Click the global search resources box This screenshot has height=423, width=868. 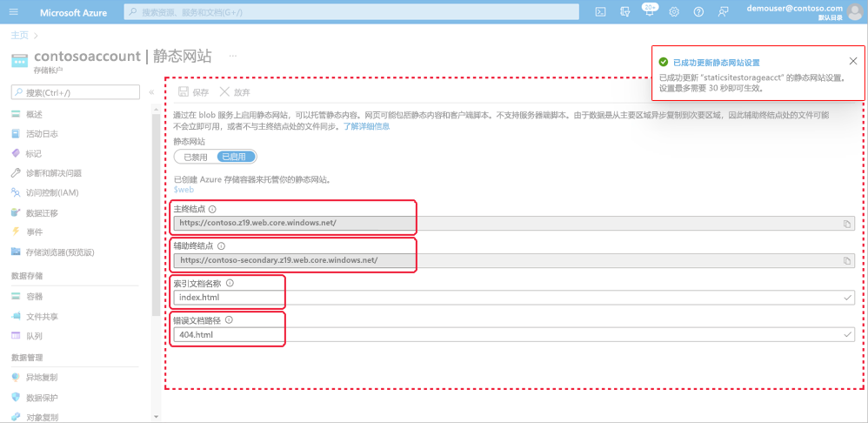[351, 11]
